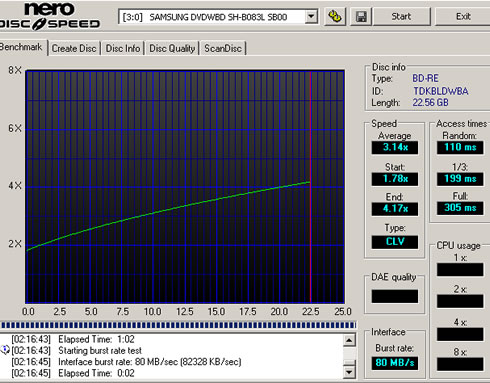Click the yellow options icon beside drive selector
The width and height of the screenshot is (490, 383).
coord(335,16)
